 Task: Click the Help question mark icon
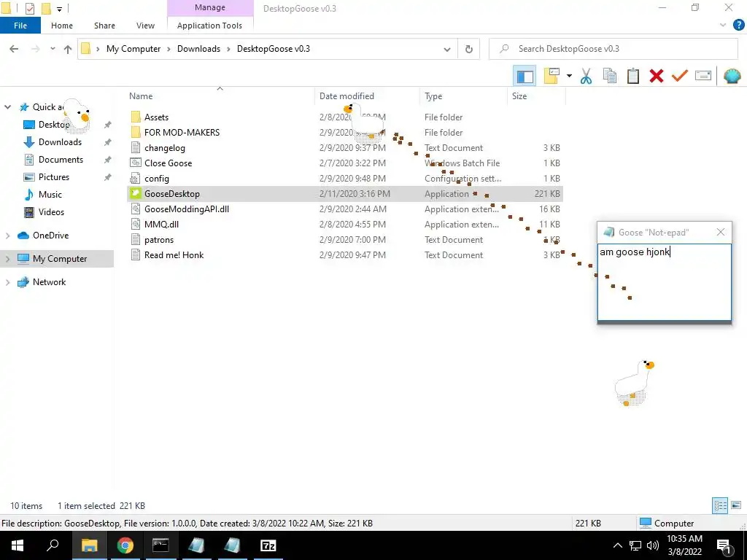[738, 26]
